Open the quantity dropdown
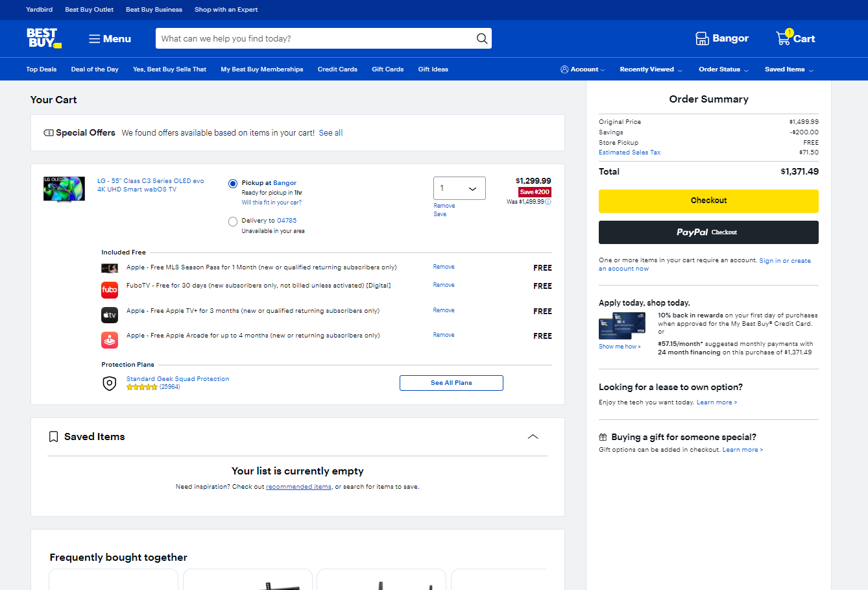This screenshot has height=590, width=868. [459, 188]
